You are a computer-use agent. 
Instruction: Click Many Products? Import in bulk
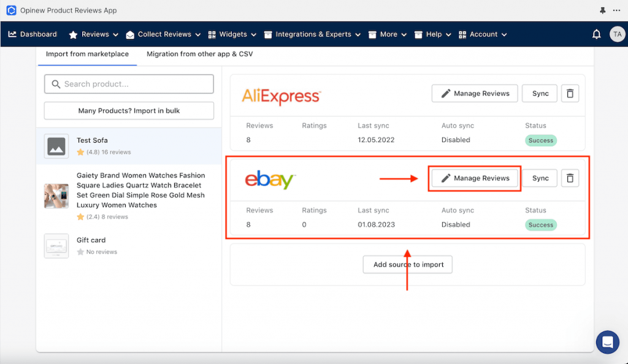pos(129,111)
